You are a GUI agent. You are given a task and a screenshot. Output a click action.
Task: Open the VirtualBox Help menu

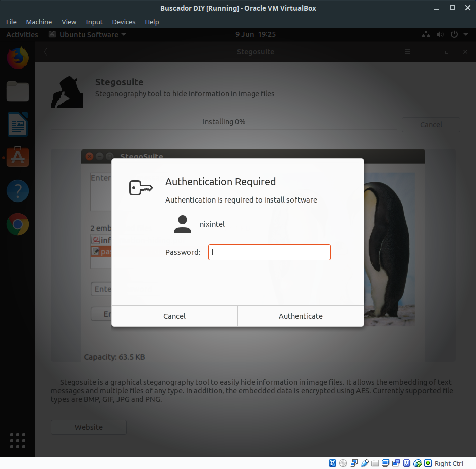point(152,22)
